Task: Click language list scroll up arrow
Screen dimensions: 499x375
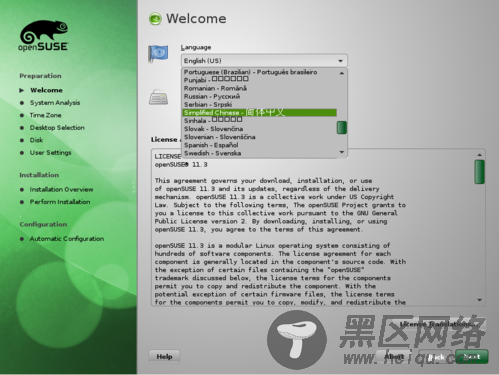Action: coord(342,73)
